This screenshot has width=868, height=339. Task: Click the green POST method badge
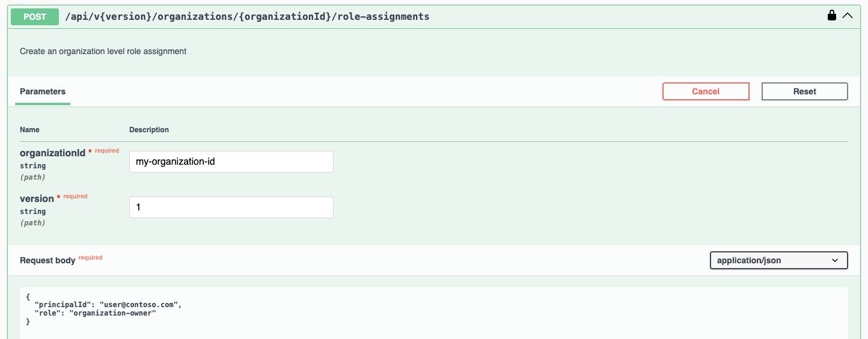pyautogui.click(x=35, y=17)
